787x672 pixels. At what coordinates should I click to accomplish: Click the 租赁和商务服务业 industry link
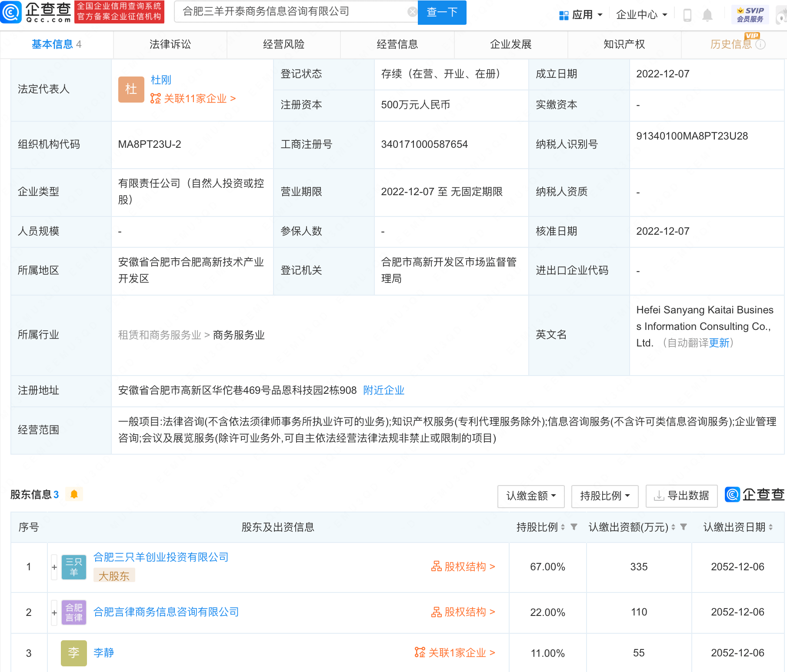point(160,335)
